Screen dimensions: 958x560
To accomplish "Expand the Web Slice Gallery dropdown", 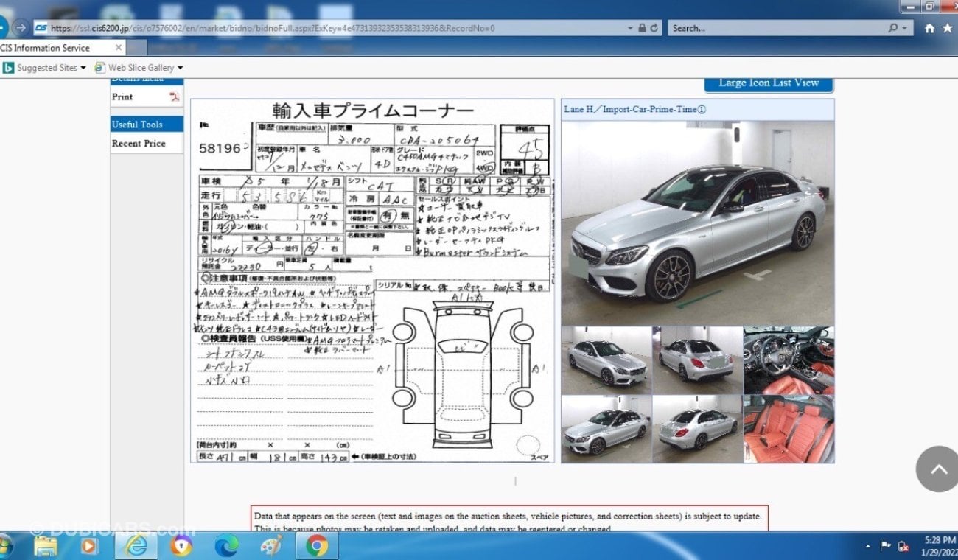I will [x=181, y=68].
